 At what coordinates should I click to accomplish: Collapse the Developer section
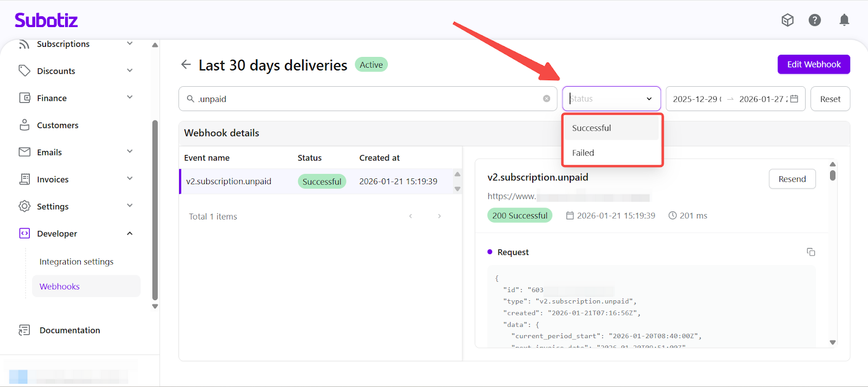tap(130, 234)
